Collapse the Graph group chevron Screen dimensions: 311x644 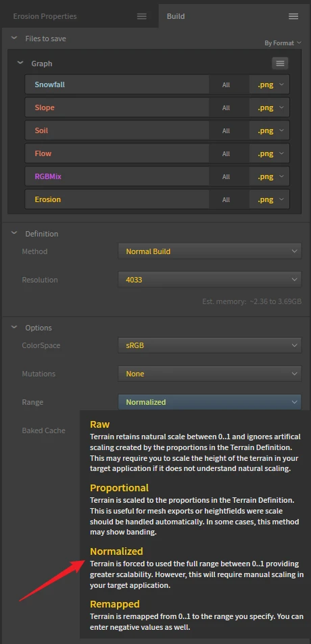click(20, 64)
